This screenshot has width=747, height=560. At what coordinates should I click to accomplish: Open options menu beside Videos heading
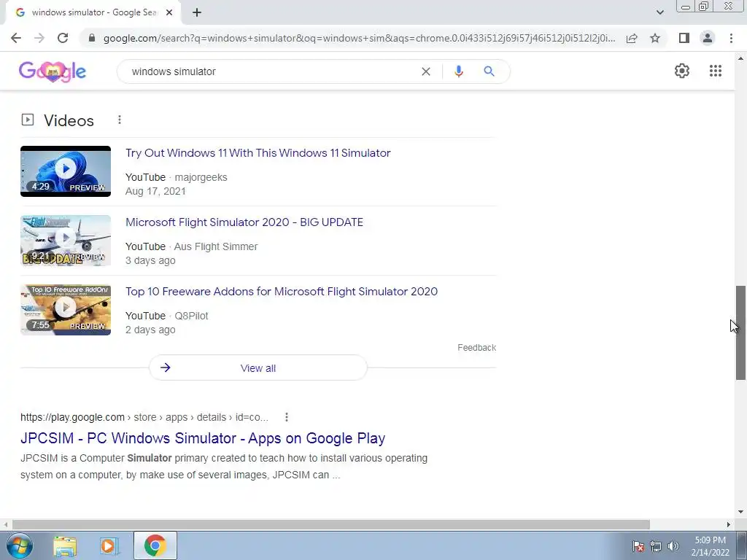pos(120,120)
